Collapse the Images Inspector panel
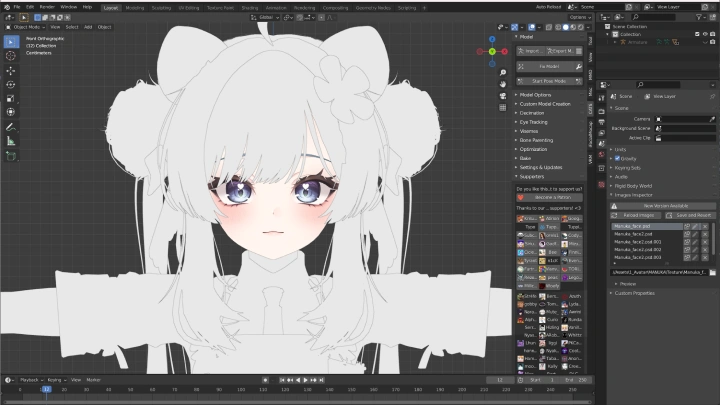 click(633, 195)
